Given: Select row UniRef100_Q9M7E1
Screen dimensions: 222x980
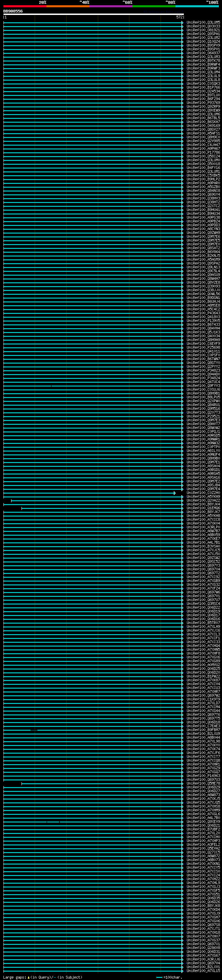Looking at the screenshot, I should point(203,462).
